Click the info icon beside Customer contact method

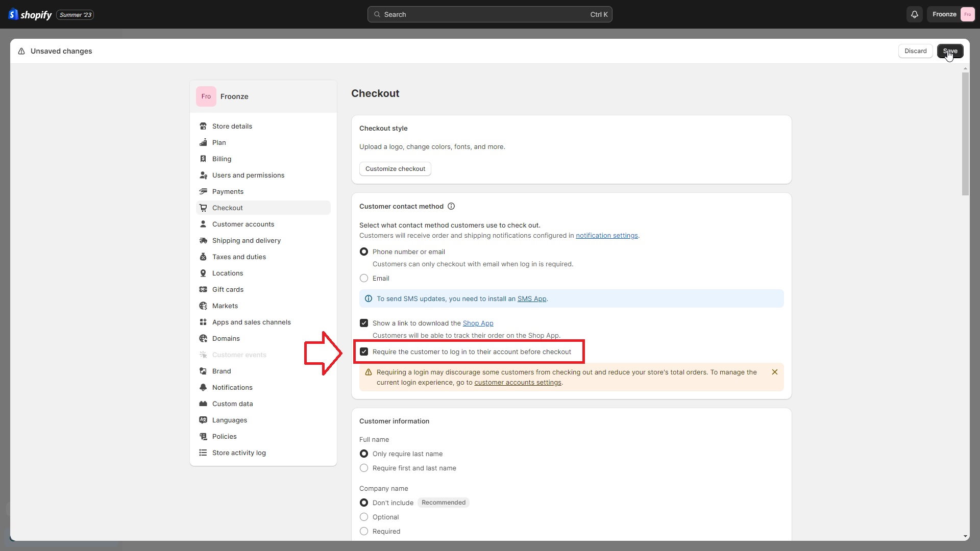tap(451, 207)
